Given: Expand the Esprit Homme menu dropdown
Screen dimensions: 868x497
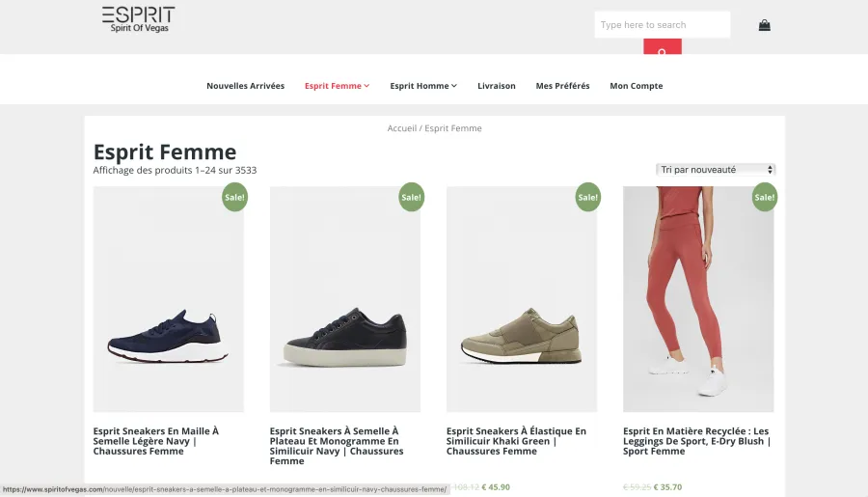Looking at the screenshot, I should [423, 86].
